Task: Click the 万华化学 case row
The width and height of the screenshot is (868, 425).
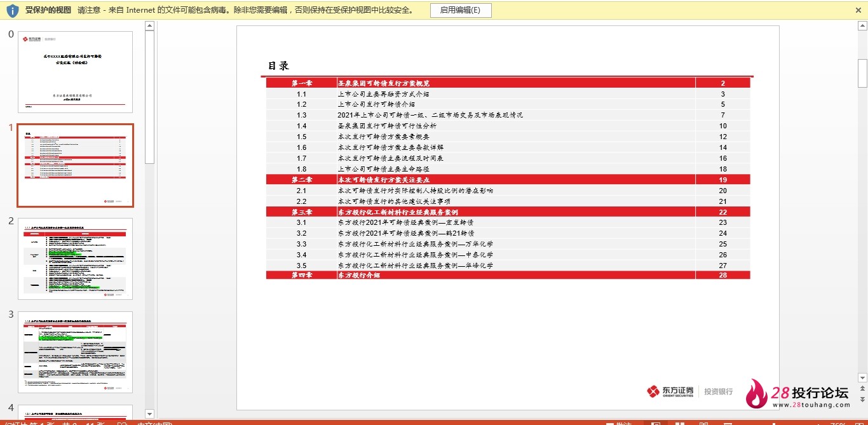Action: pos(508,244)
